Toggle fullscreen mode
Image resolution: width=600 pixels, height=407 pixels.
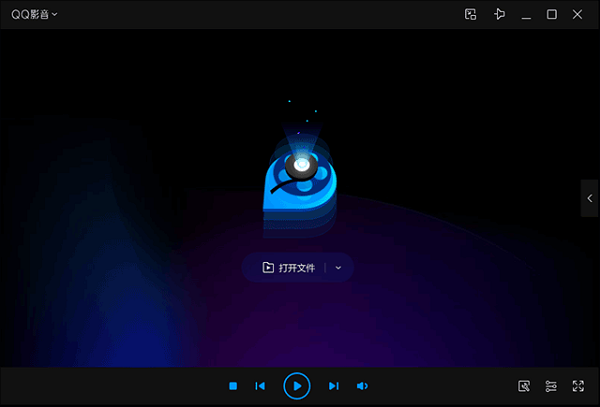tap(578, 386)
